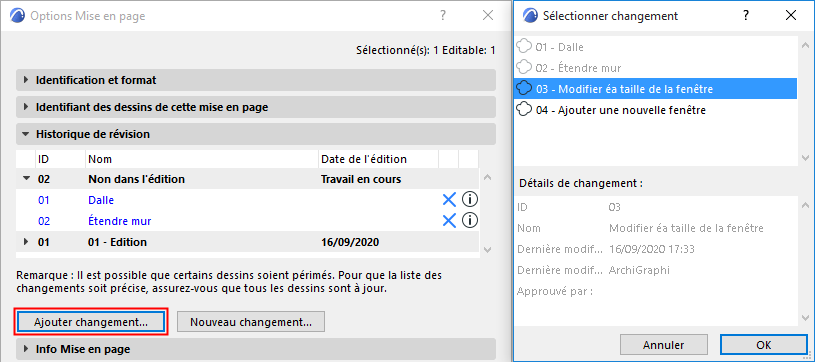
Task: Collapse the 02 Non dans l'édition group
Action: 26,179
